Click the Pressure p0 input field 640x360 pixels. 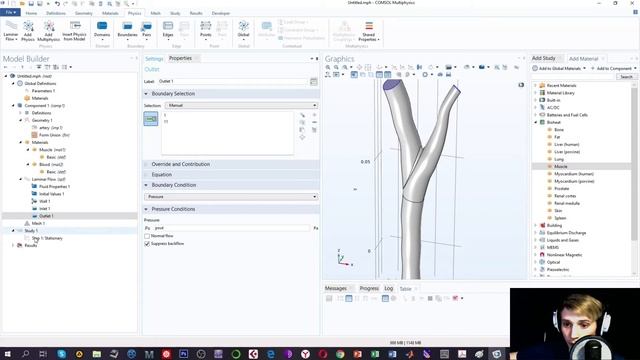coord(231,228)
